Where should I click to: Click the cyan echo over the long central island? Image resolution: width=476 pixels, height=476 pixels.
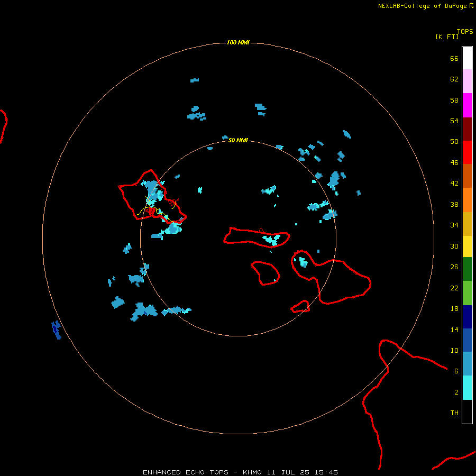pyautogui.click(x=272, y=240)
